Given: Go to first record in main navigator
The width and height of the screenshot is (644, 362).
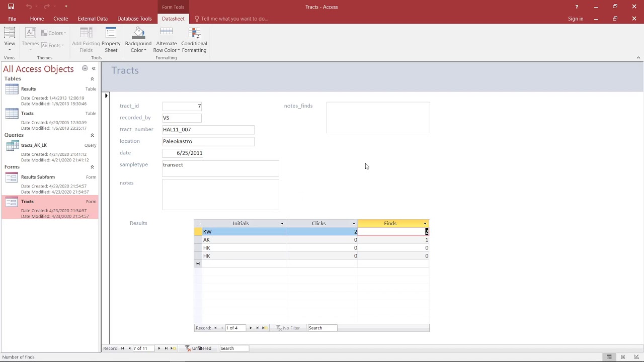Looking at the screenshot, I should (x=122, y=348).
